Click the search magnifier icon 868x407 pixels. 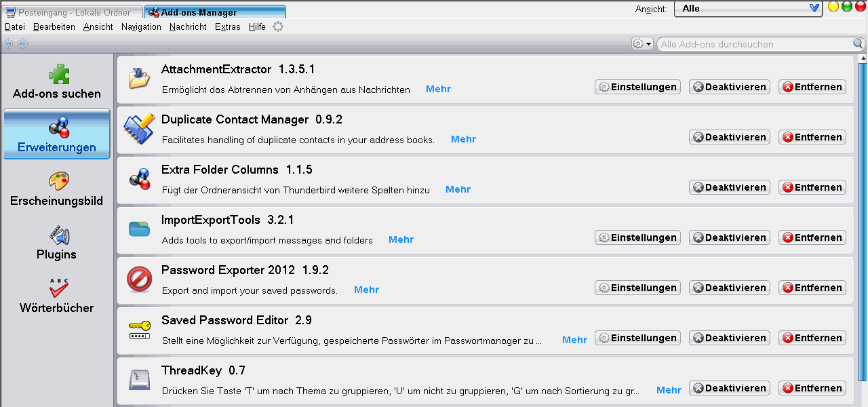[859, 44]
